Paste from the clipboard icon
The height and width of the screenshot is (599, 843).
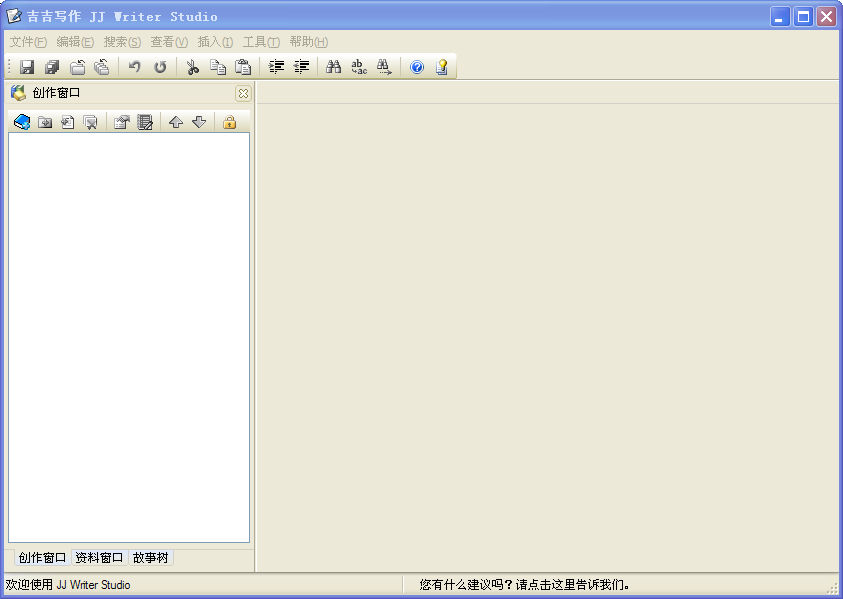(242, 66)
